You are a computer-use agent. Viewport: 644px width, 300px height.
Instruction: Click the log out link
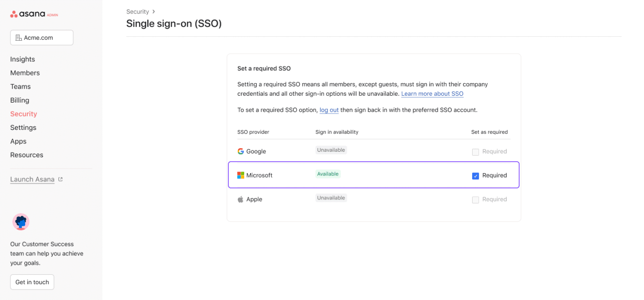[329, 110]
